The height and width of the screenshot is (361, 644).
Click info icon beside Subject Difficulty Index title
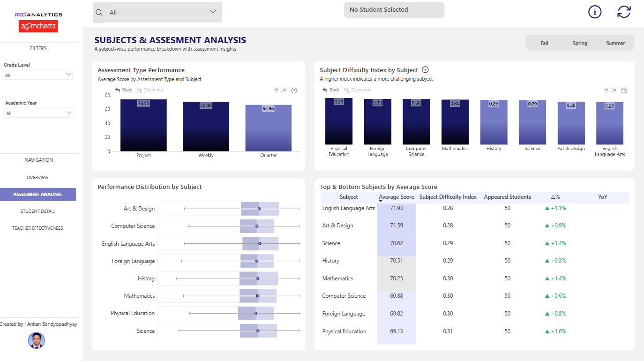(x=426, y=70)
